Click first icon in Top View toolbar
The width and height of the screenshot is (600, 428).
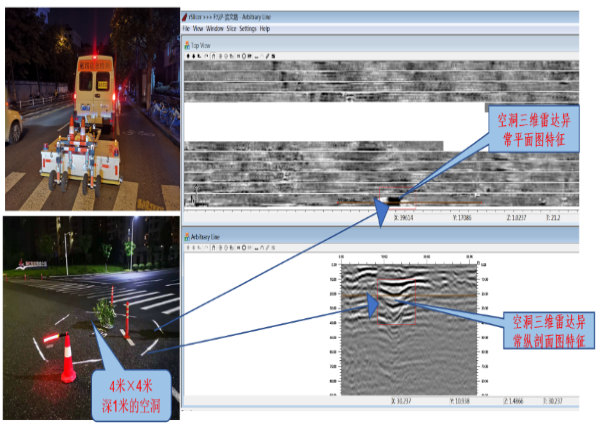coord(188,55)
